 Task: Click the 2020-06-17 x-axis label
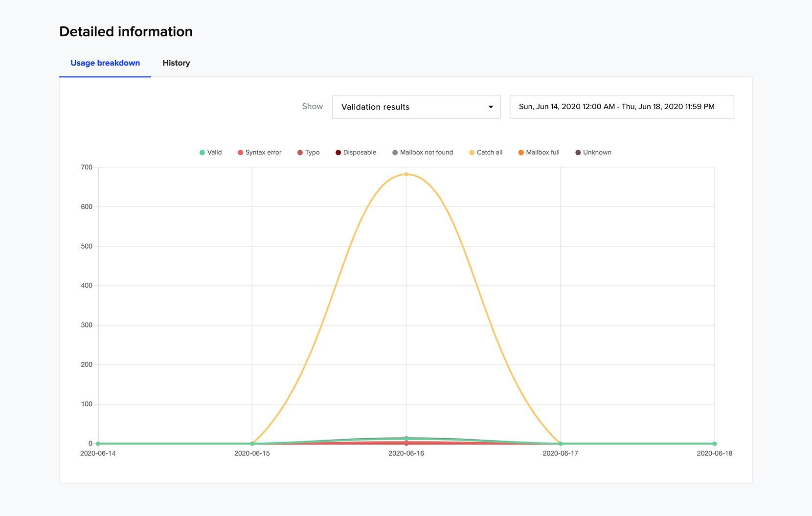561,453
